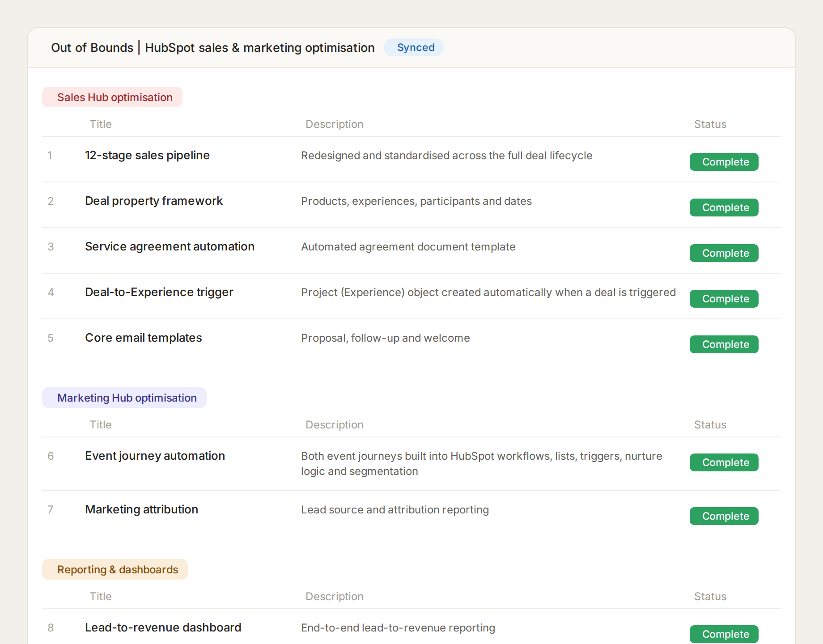The width and height of the screenshot is (823, 644).
Task: Open the 'Lead-to-revenue dashboard' item
Action: pyautogui.click(x=163, y=627)
